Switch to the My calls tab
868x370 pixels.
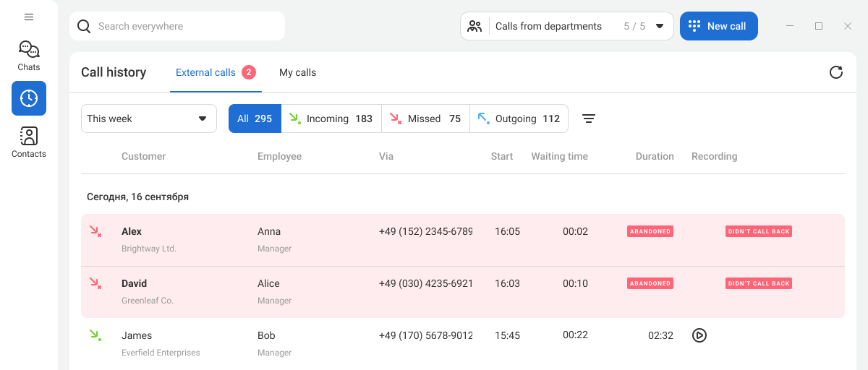point(297,72)
